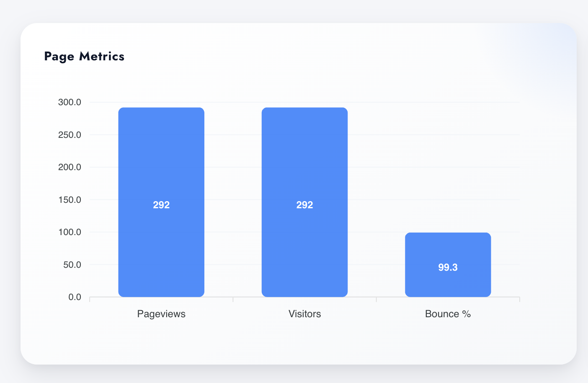Select the Bounce % bar
This screenshot has height=383, width=588.
(x=448, y=265)
